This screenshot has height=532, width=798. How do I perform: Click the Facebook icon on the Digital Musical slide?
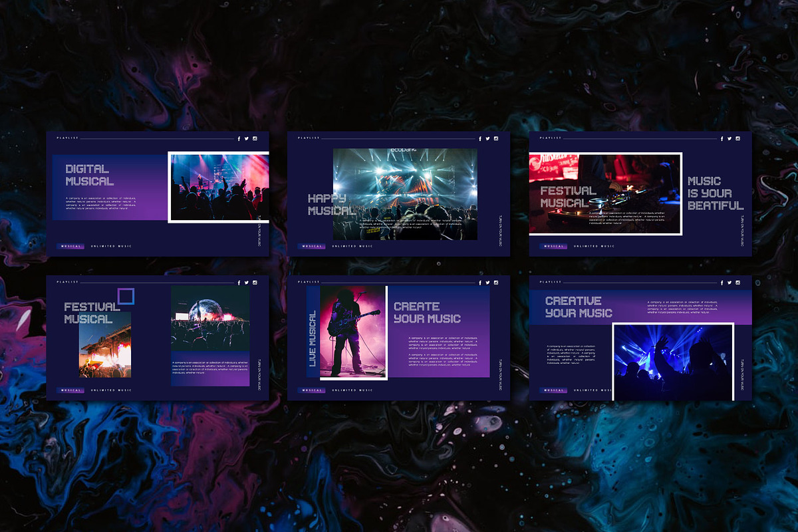[x=239, y=138]
